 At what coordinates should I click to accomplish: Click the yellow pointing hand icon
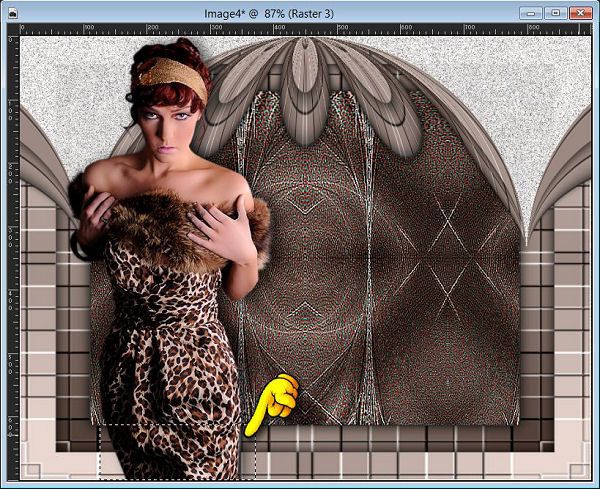click(273, 403)
